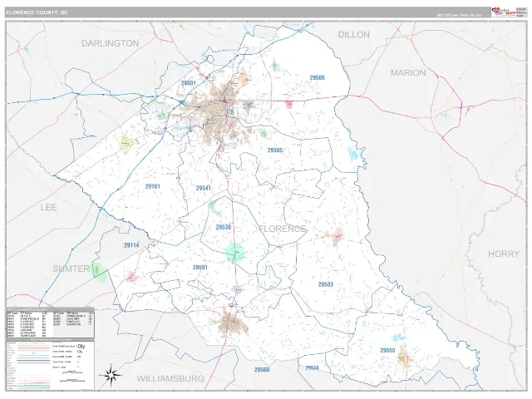This screenshot has height=399, width=532.
Task: Click the ZIP code index table
Action: [50, 324]
